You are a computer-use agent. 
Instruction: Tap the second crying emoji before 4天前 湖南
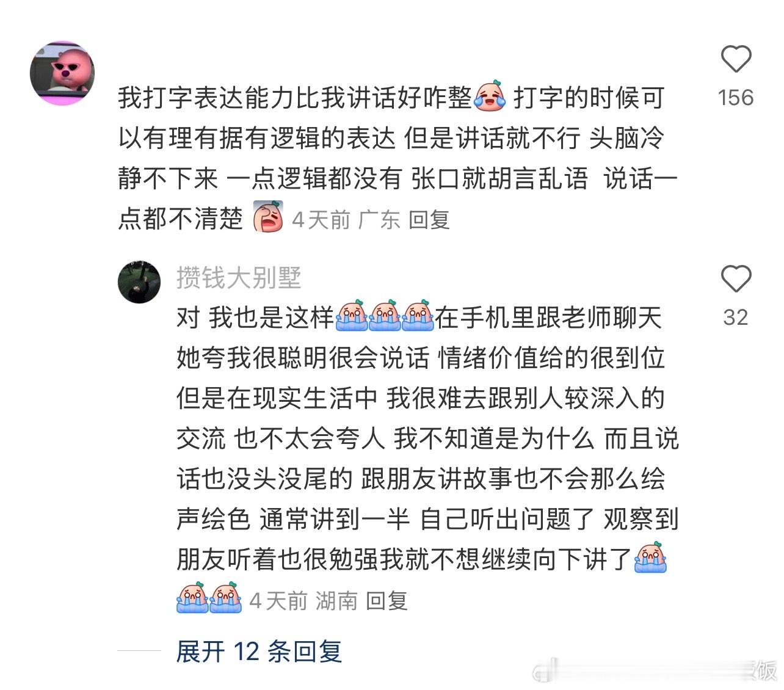tap(225, 597)
